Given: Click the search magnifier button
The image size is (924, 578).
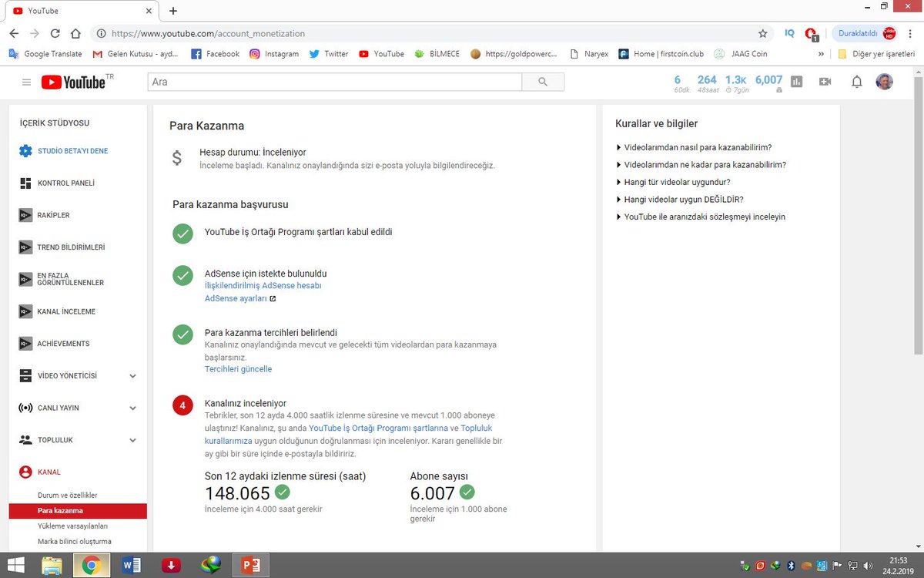Looking at the screenshot, I should pyautogui.click(x=543, y=82).
